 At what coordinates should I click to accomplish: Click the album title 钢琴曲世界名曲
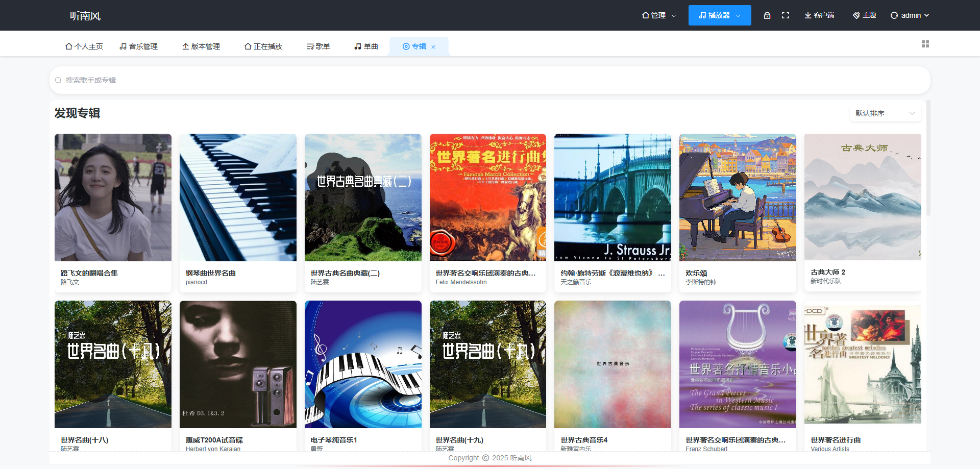point(211,273)
